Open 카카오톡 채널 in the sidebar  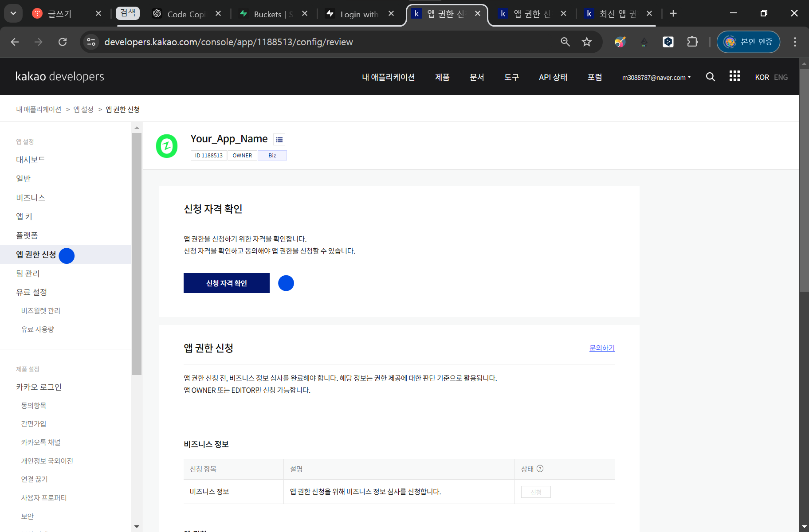(40, 442)
